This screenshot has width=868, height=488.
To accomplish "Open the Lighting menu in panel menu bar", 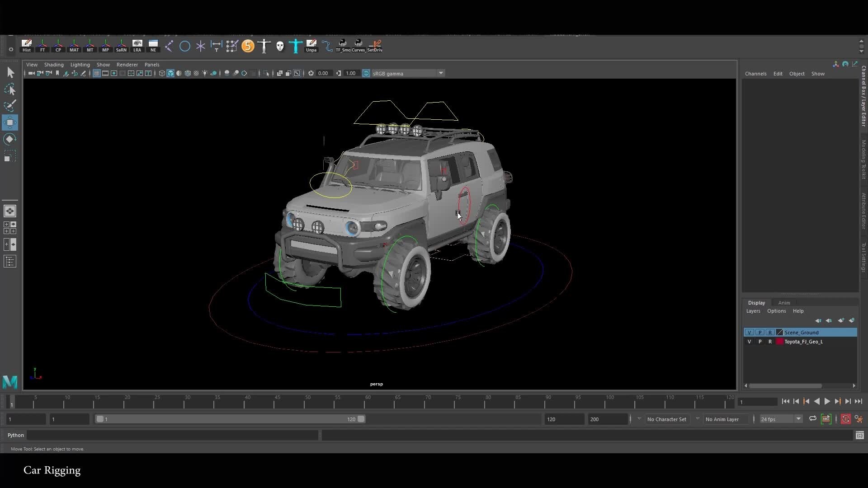I will click(x=80, y=65).
